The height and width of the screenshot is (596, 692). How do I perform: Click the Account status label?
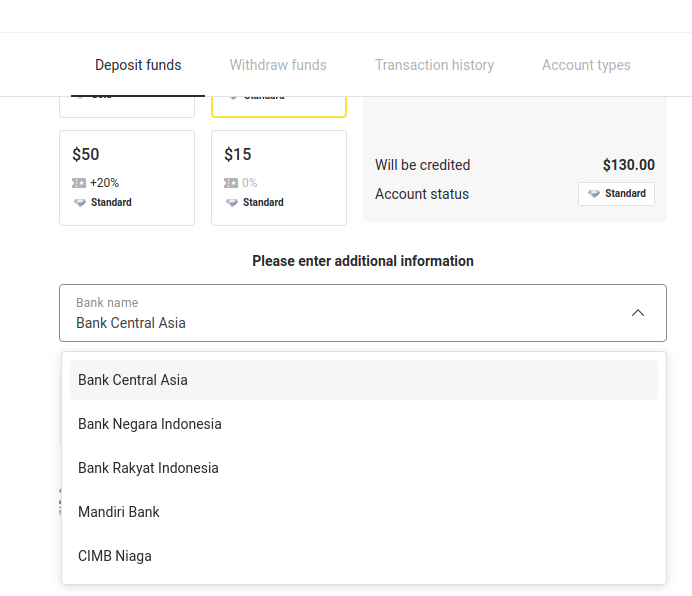422,194
